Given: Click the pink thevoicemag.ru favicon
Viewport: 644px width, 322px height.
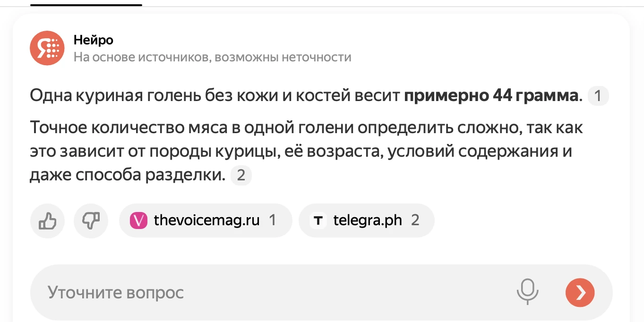Looking at the screenshot, I should [139, 220].
